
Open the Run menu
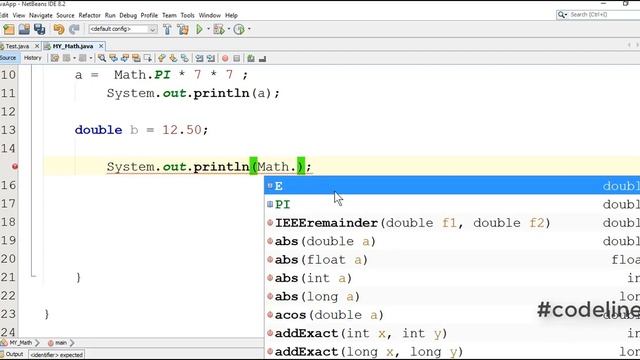click(110, 15)
